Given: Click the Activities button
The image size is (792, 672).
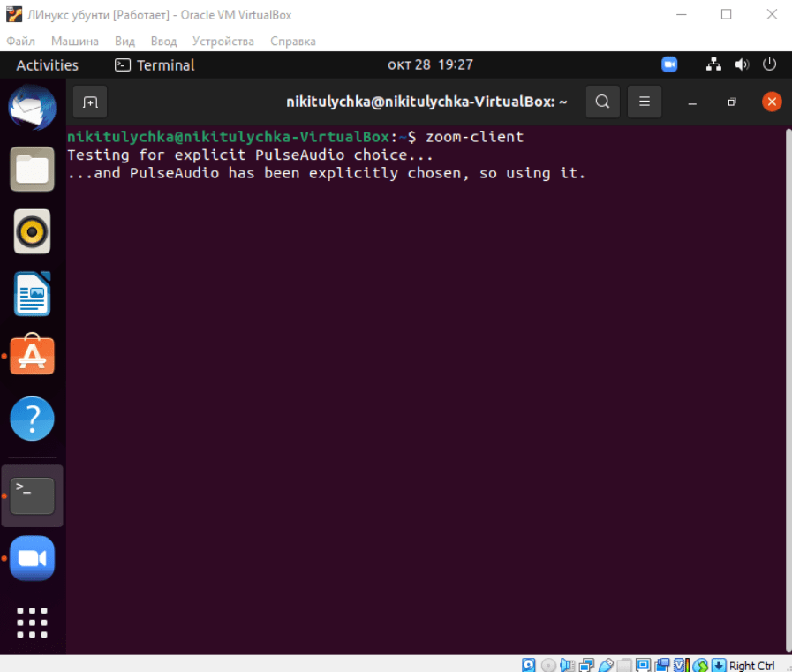Looking at the screenshot, I should click(48, 65).
